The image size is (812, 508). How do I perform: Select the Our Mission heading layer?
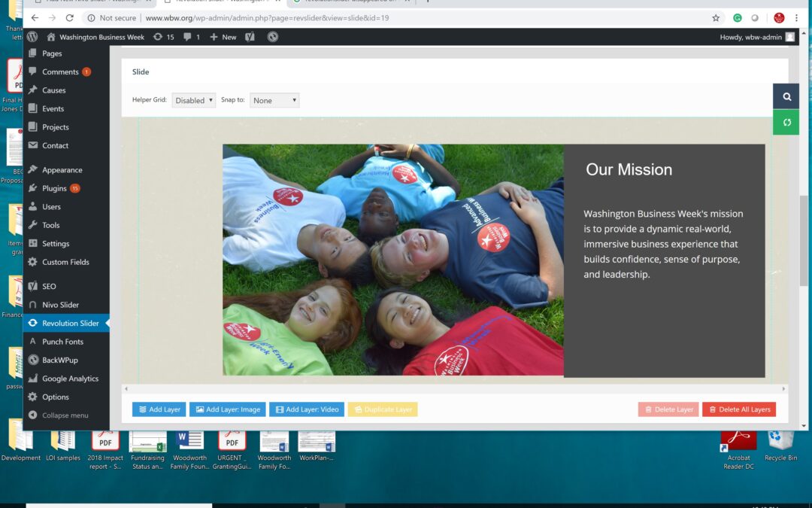(x=629, y=169)
